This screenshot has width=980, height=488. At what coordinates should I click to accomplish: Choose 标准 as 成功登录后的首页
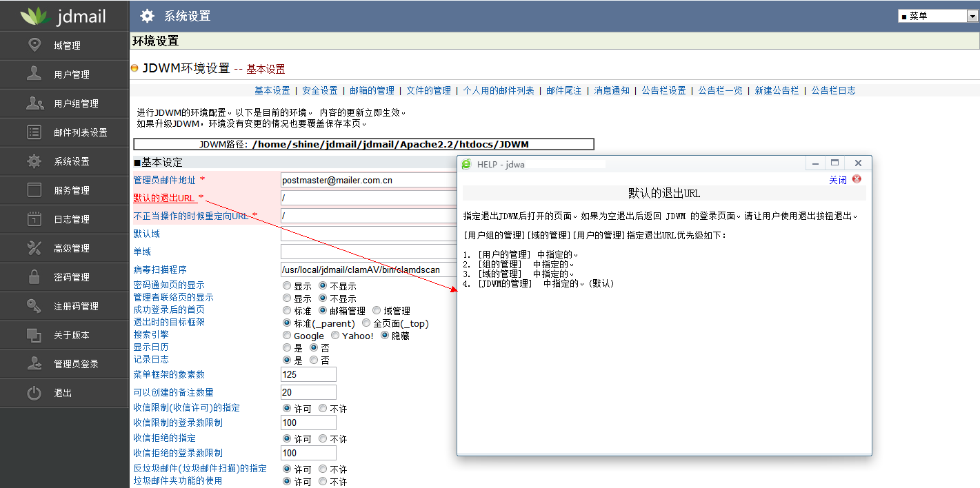[x=287, y=310]
